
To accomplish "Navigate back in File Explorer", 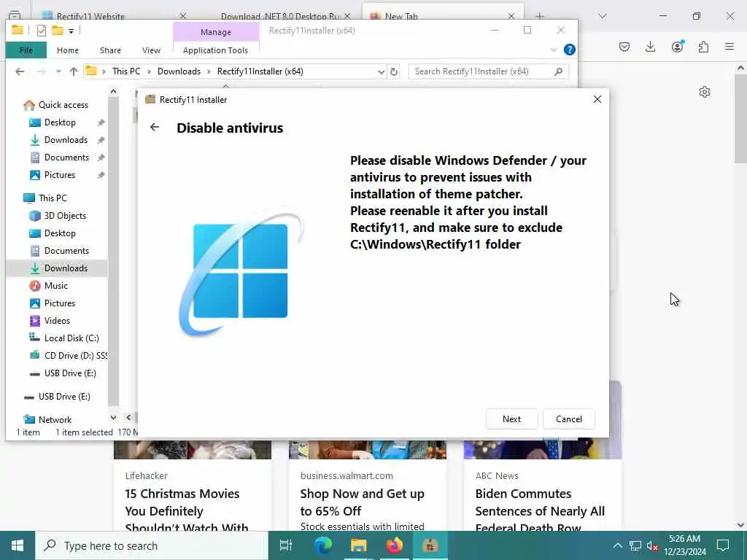I will click(x=20, y=71).
